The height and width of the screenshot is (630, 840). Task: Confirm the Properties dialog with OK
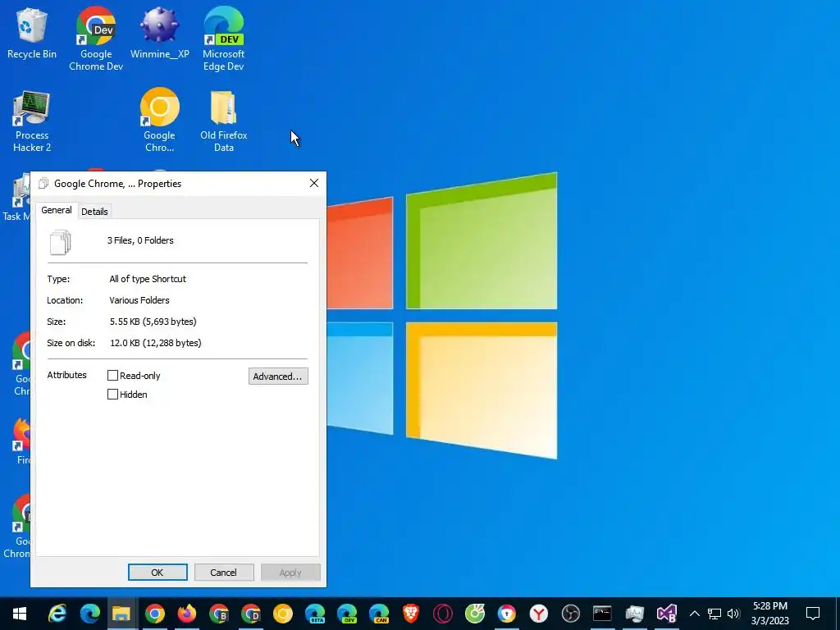157,572
